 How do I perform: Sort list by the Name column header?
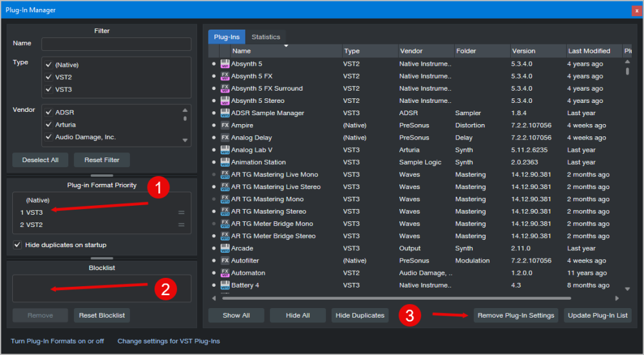click(x=287, y=51)
